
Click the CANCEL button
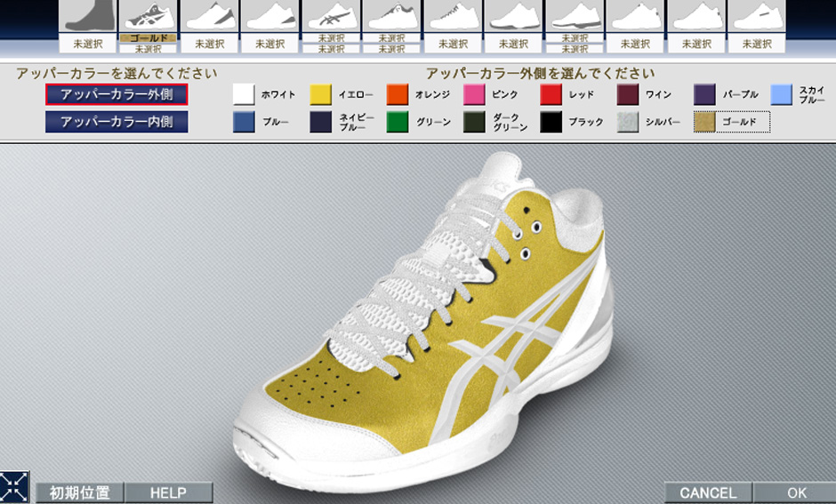(708, 492)
